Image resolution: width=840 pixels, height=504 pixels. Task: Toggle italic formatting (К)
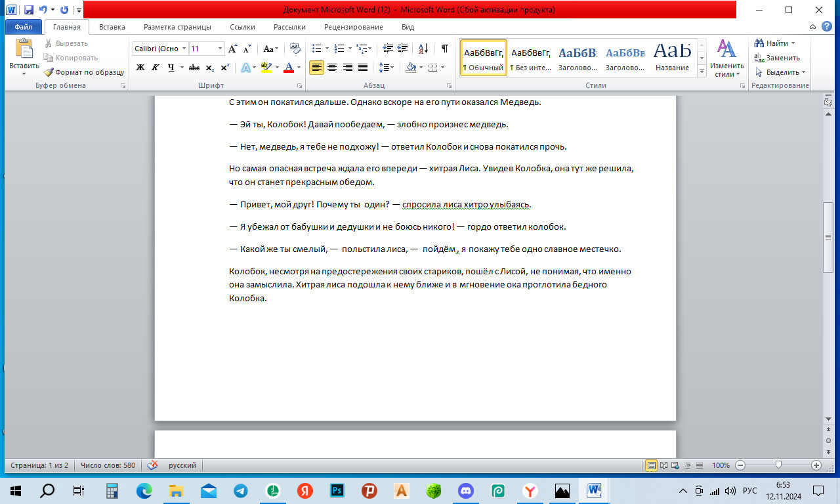(x=156, y=68)
